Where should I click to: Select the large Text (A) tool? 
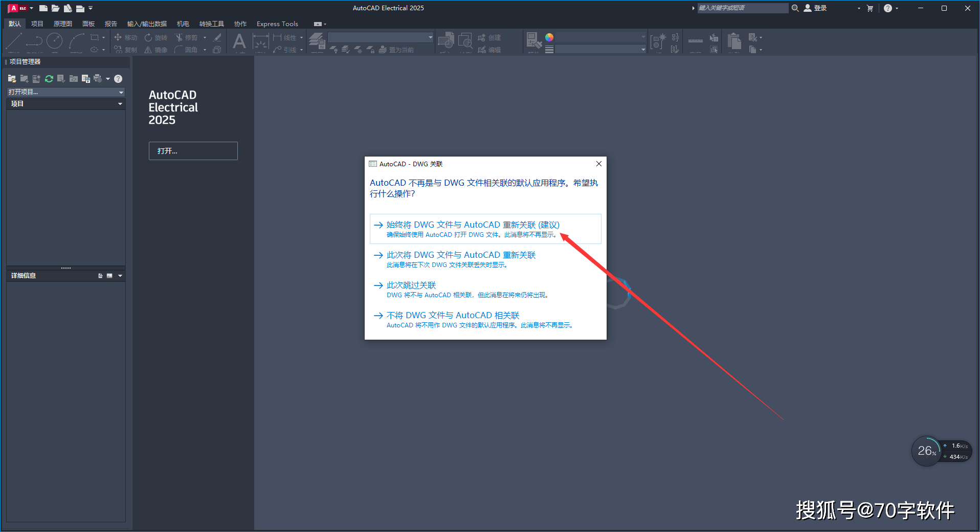tap(239, 41)
